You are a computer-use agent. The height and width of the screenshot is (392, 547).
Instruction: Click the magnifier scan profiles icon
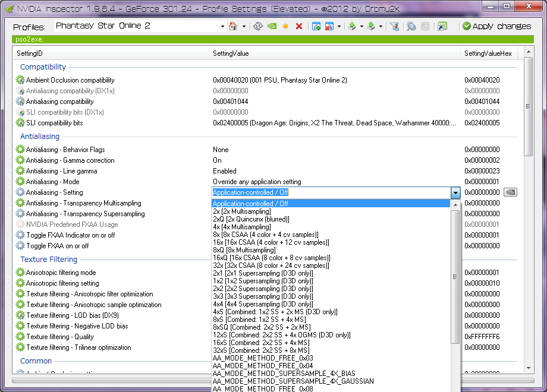(x=411, y=26)
